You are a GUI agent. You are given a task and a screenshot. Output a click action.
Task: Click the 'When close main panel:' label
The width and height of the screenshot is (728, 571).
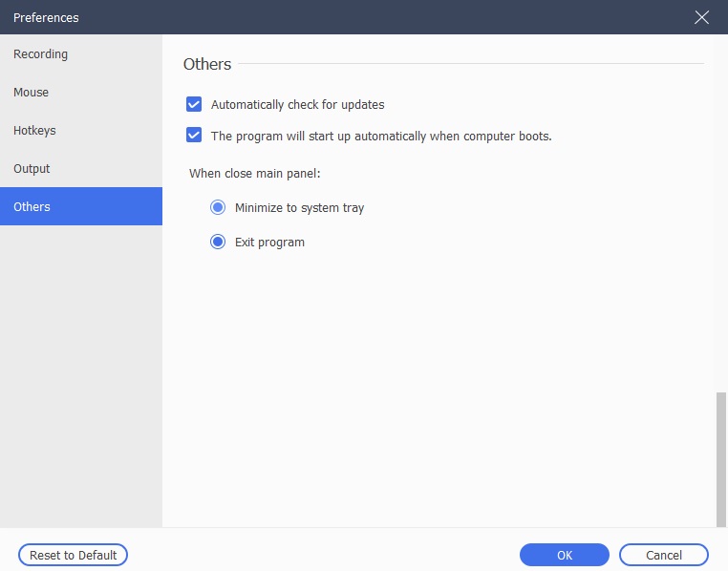coord(254,174)
